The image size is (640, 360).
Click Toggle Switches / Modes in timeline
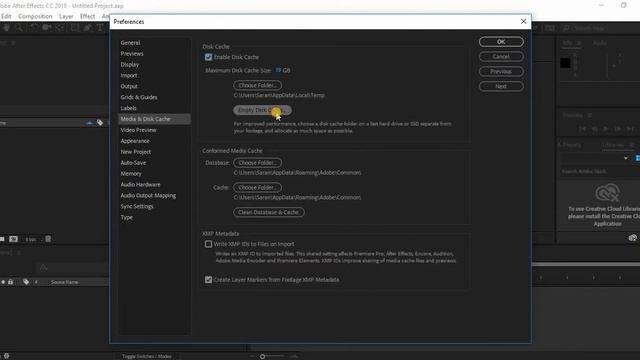click(147, 356)
